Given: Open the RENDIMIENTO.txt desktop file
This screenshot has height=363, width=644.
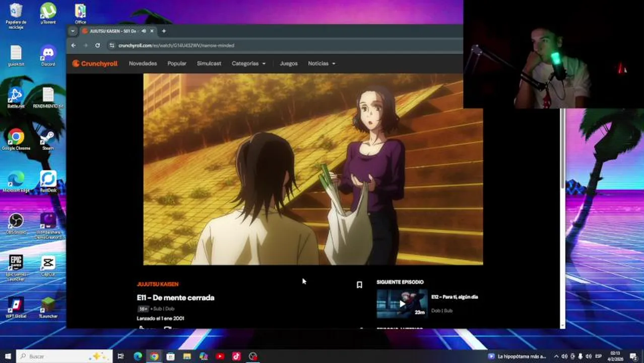Looking at the screenshot, I should (48, 98).
